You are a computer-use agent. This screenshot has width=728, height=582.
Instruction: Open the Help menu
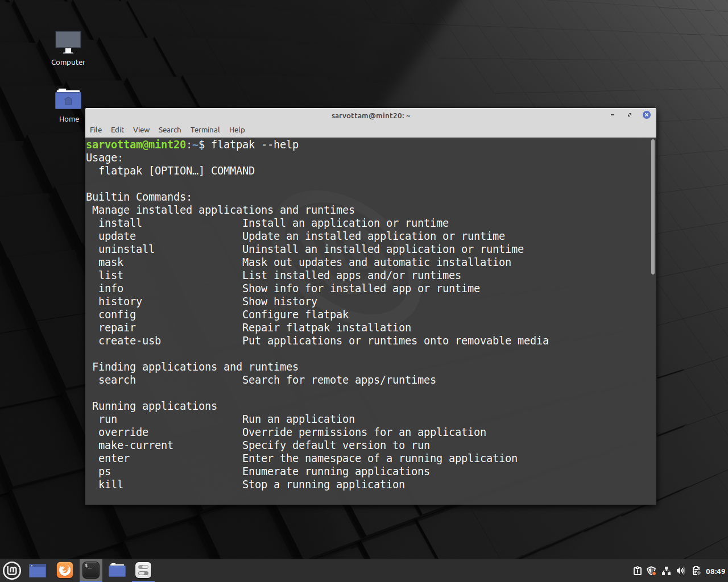point(237,130)
